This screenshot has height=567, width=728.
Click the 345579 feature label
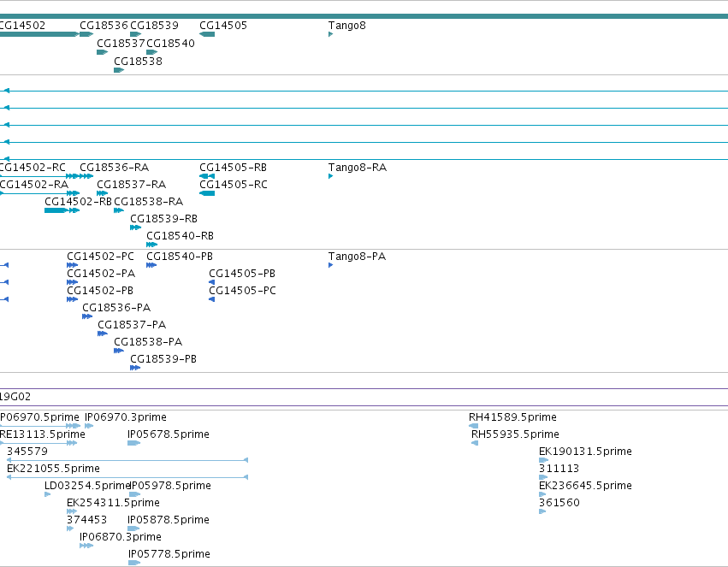point(27,452)
